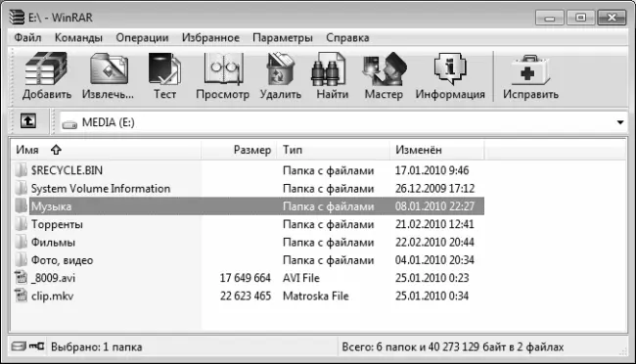This screenshot has height=364, width=636.
Task: Open the Команды menu
Action: point(78,38)
